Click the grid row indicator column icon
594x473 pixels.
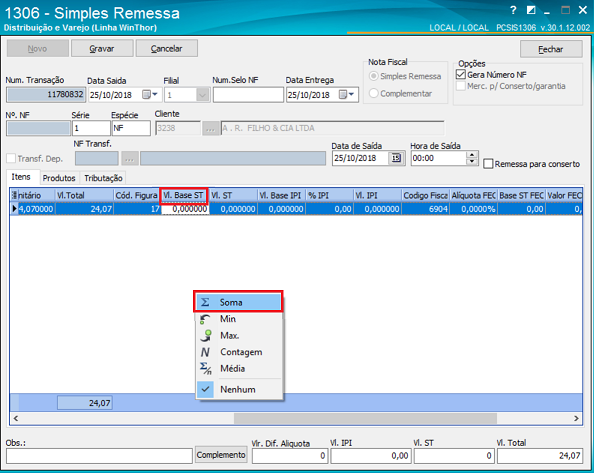[x=14, y=195]
